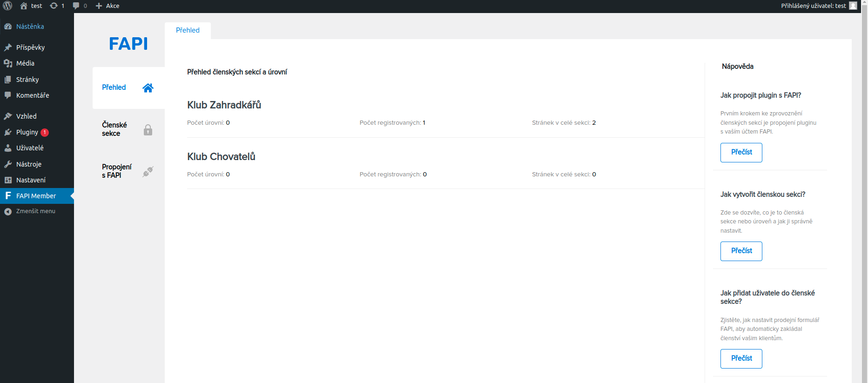Click the Zmenšit menu label
Viewport: 868px width, 383px height.
36,211
